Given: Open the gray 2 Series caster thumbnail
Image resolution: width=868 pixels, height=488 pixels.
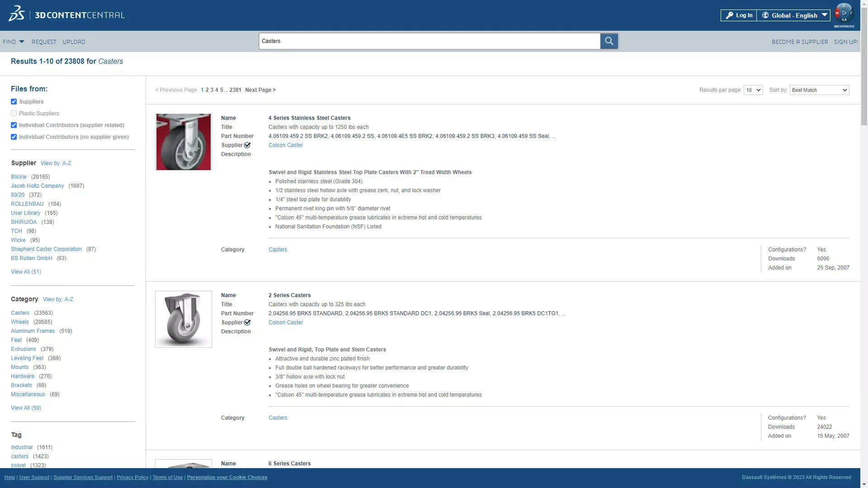Looking at the screenshot, I should click(x=183, y=319).
